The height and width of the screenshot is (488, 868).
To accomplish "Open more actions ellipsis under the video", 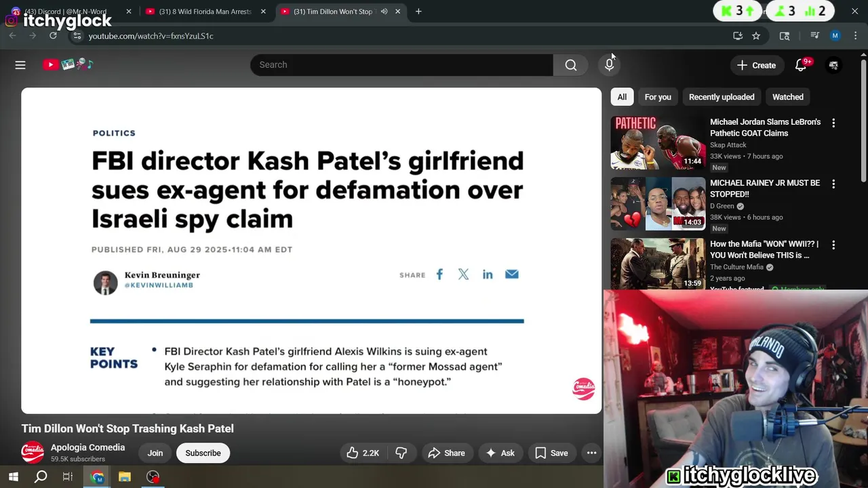I will point(591,453).
